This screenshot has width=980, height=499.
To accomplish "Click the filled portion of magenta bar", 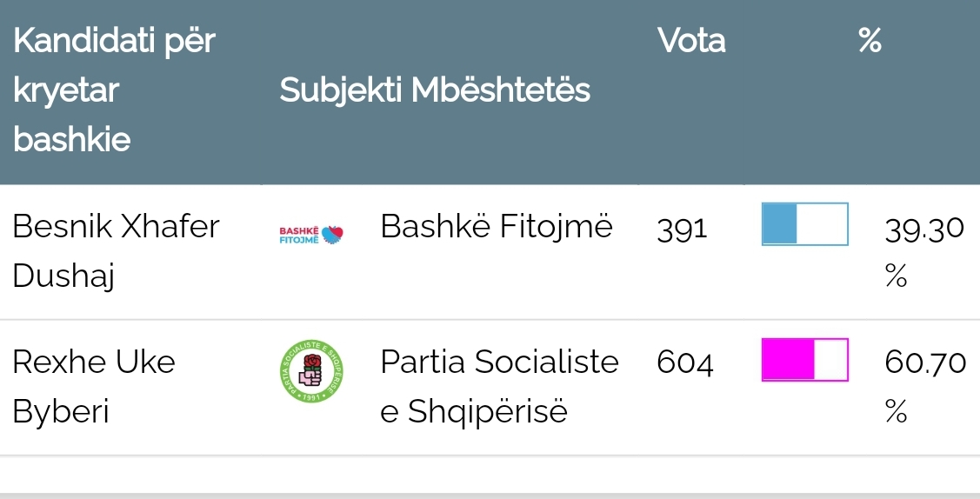I will pos(788,360).
